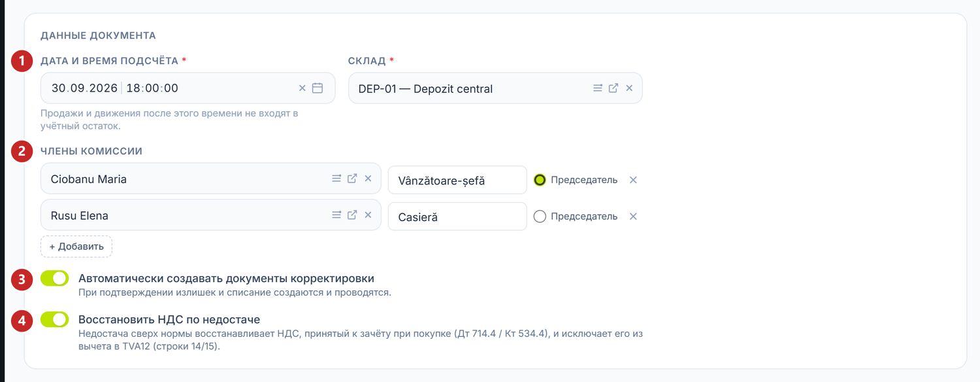Click the 'Восстановить НДС по недостаче' label
Screen dimensions: 980x382
point(169,320)
